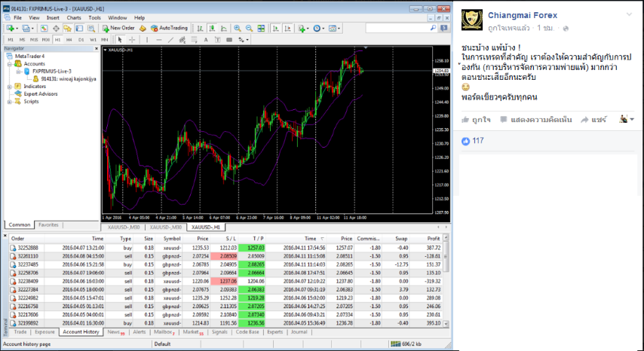
Task: Switch chart to line chart style
Action: point(224,29)
